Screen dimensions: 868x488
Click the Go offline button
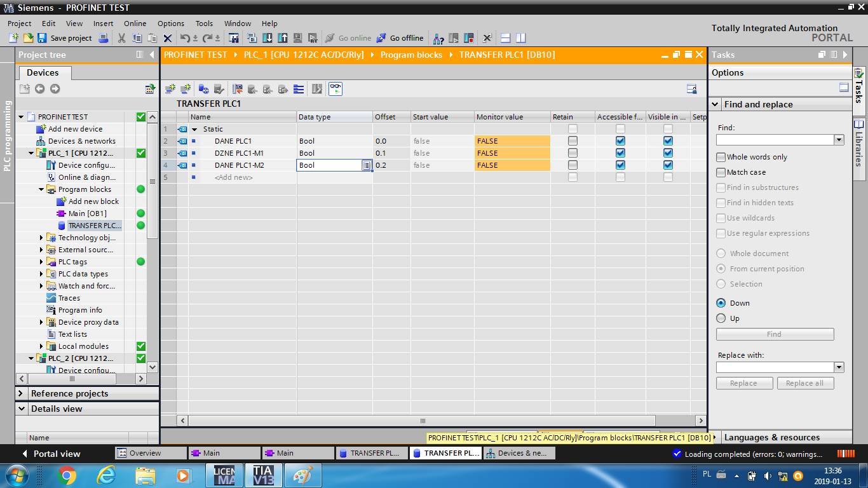pyautogui.click(x=400, y=38)
